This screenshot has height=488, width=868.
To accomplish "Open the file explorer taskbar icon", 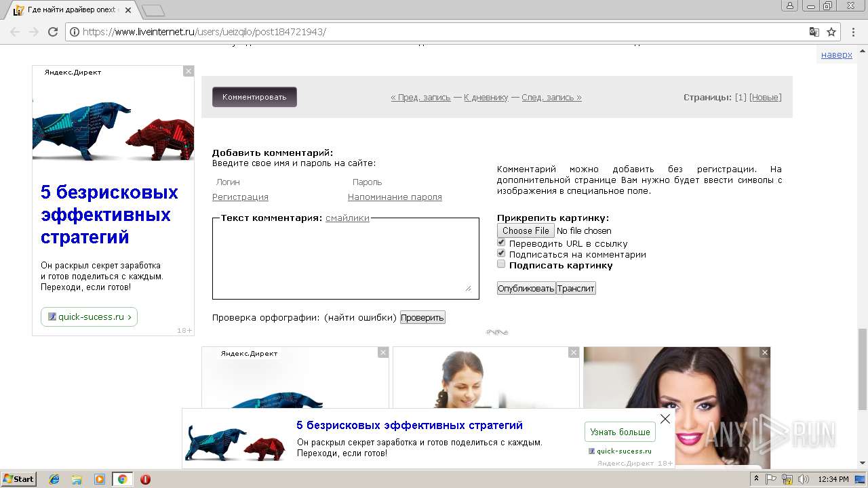I will point(77,479).
